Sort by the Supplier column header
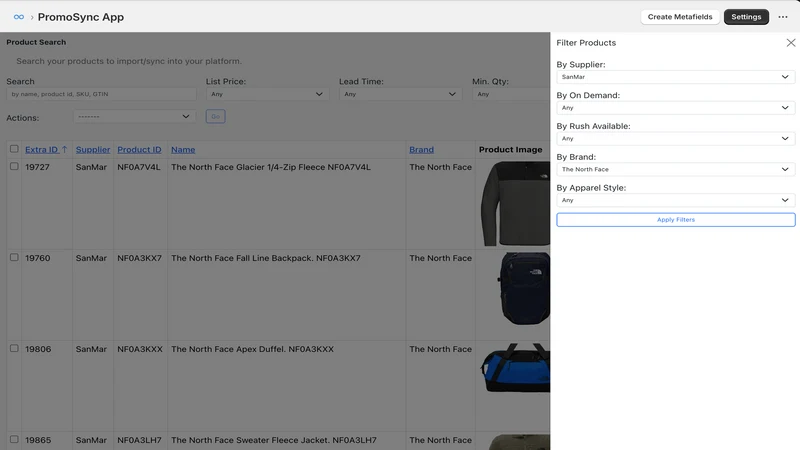 coord(93,149)
